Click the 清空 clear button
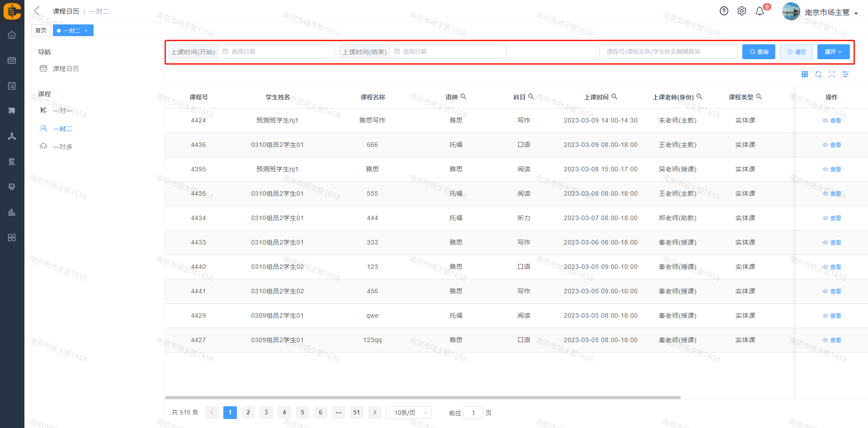 click(x=796, y=52)
